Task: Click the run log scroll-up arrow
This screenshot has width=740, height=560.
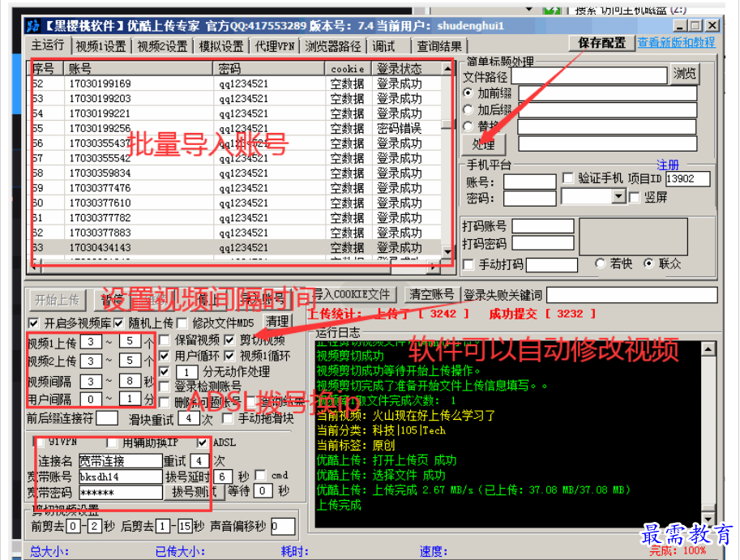Action: point(708,348)
